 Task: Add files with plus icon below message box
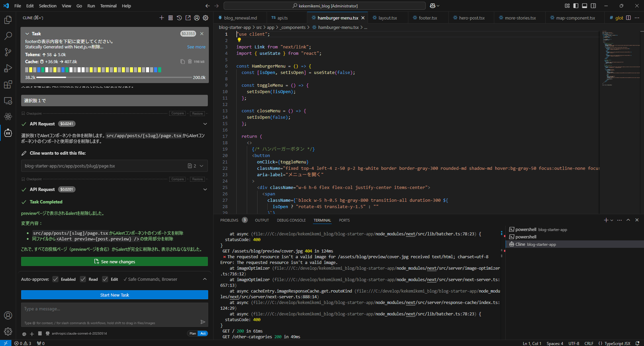click(x=32, y=334)
